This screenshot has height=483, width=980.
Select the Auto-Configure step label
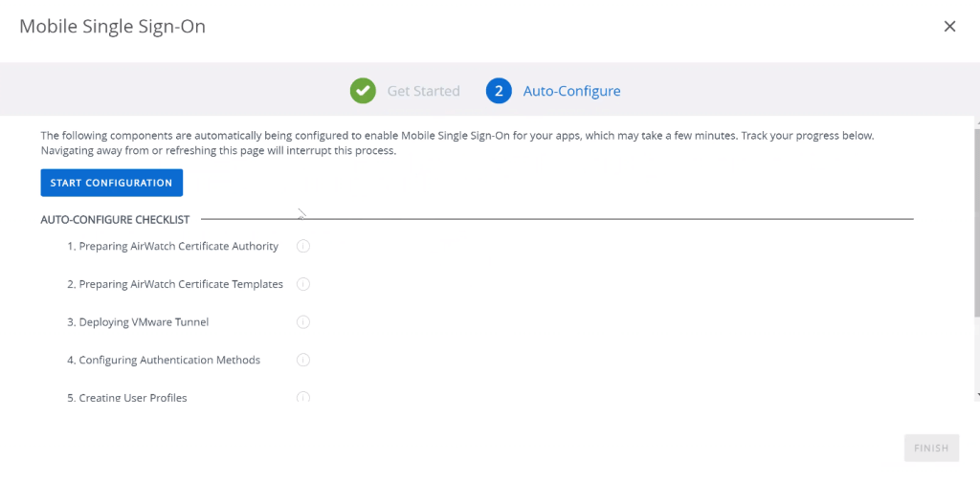point(571,92)
